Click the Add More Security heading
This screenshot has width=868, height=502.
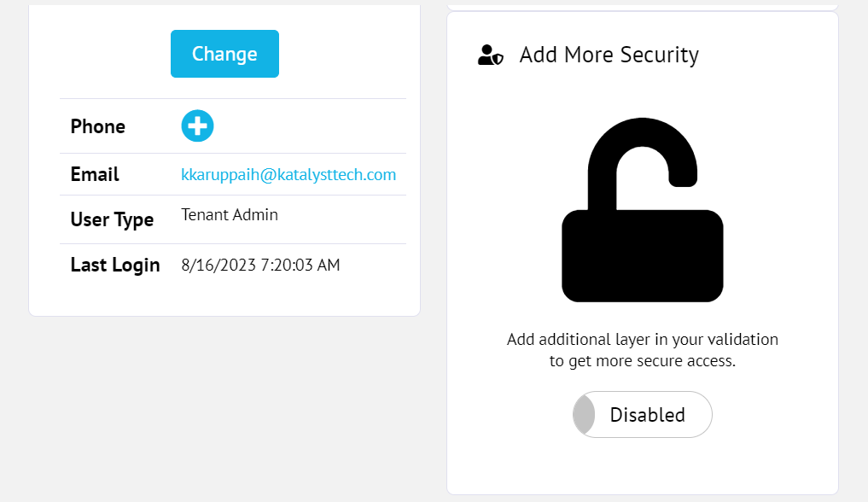click(x=609, y=55)
